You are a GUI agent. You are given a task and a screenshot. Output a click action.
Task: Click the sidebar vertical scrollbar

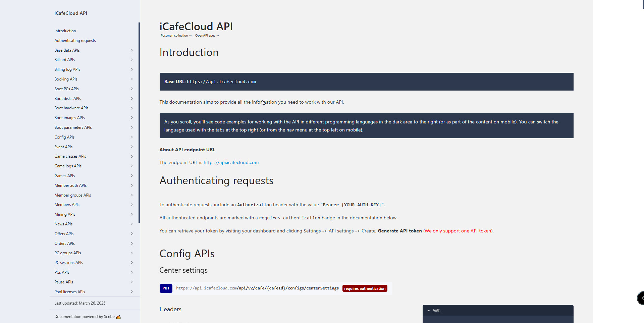coord(139,122)
